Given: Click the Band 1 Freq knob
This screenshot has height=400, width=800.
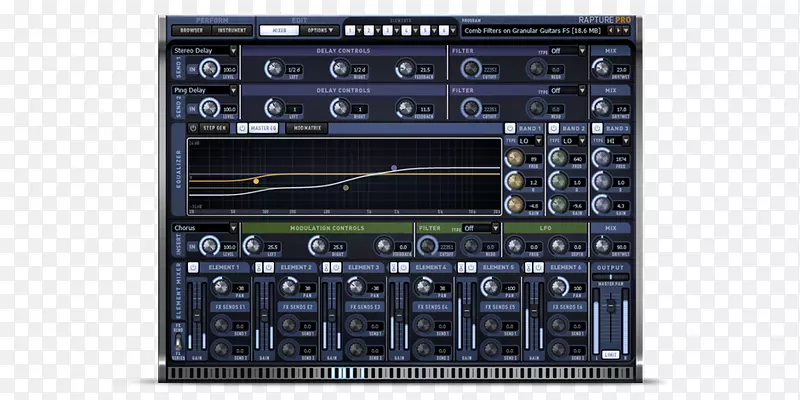Looking at the screenshot, I should click(x=516, y=159).
